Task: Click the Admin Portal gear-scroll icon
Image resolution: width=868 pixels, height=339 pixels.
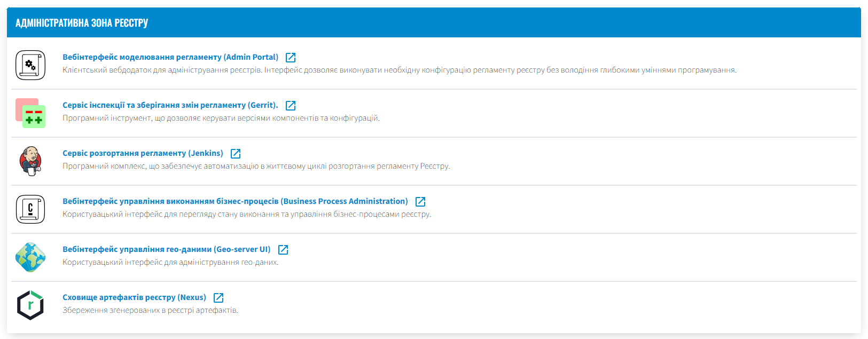Action: 30,65
